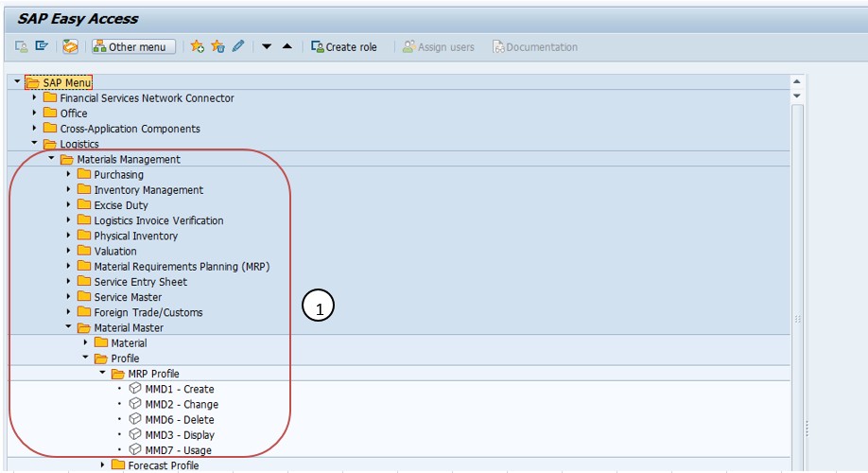868x473 pixels.
Task: Select Service Entry Sheet label
Action: tap(141, 282)
